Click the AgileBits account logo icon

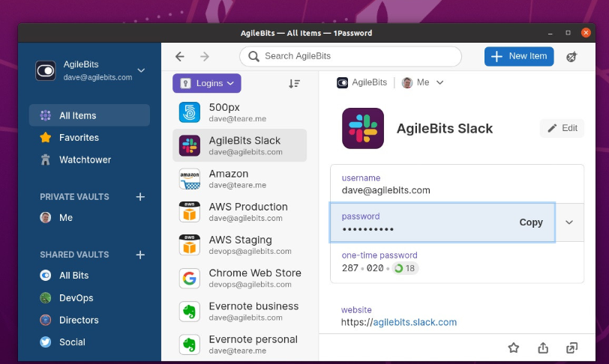coord(46,70)
